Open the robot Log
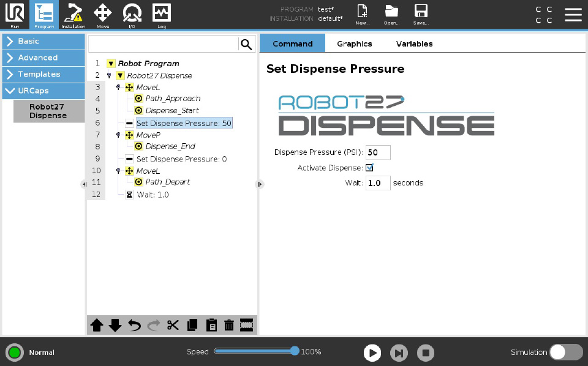588x366 pixels. coord(161,15)
